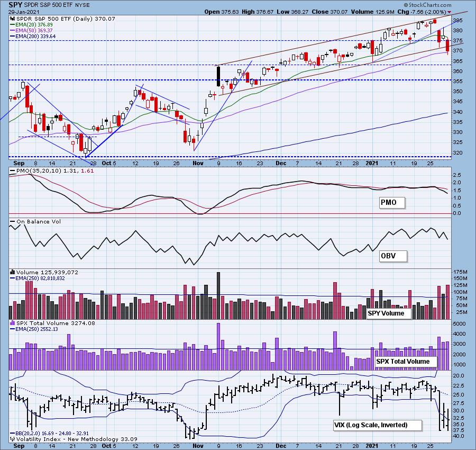Click the Volume 125.9M header value
Viewport: 476px width, 450px height.
373,12
